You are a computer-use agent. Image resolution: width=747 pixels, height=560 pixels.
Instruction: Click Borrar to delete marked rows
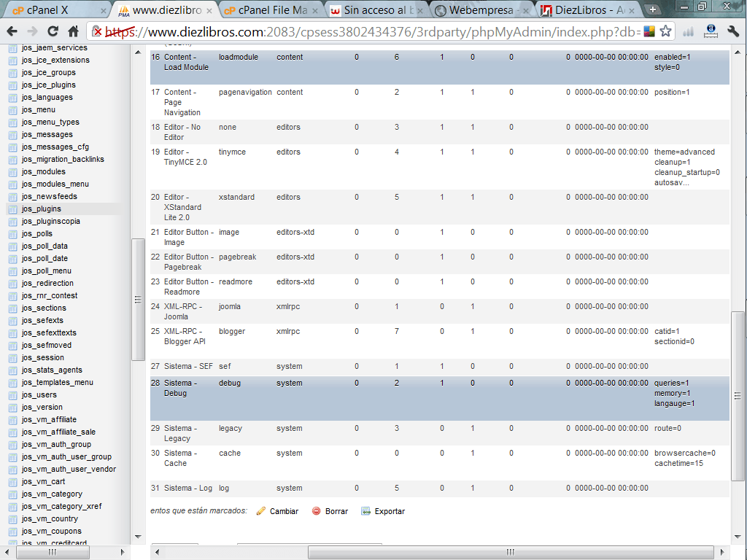click(337, 511)
